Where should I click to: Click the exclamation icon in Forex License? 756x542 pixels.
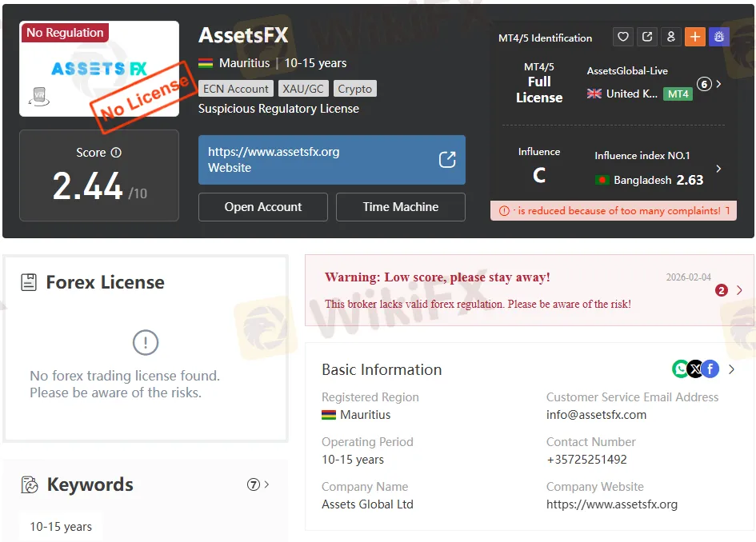click(x=145, y=342)
